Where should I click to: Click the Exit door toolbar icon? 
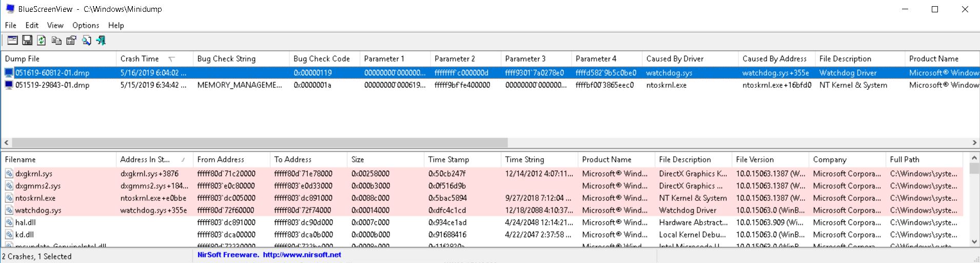tap(101, 41)
